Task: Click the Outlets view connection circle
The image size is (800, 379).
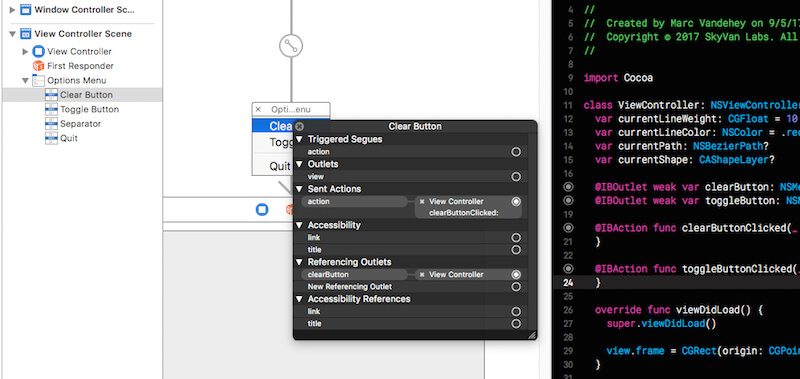Action: click(x=516, y=176)
